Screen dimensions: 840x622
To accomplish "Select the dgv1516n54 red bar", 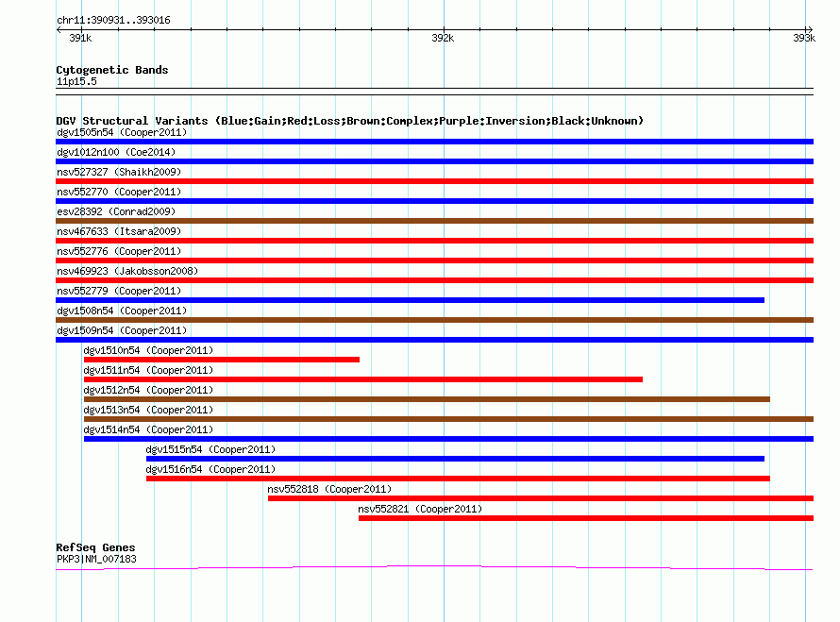I will point(458,479).
